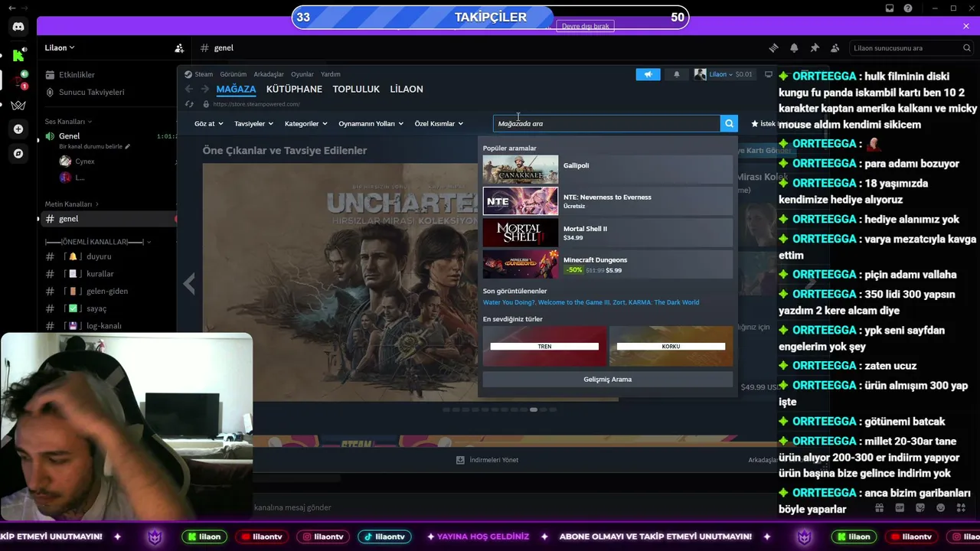Click the Devre dışı bırak button

pyautogui.click(x=586, y=26)
